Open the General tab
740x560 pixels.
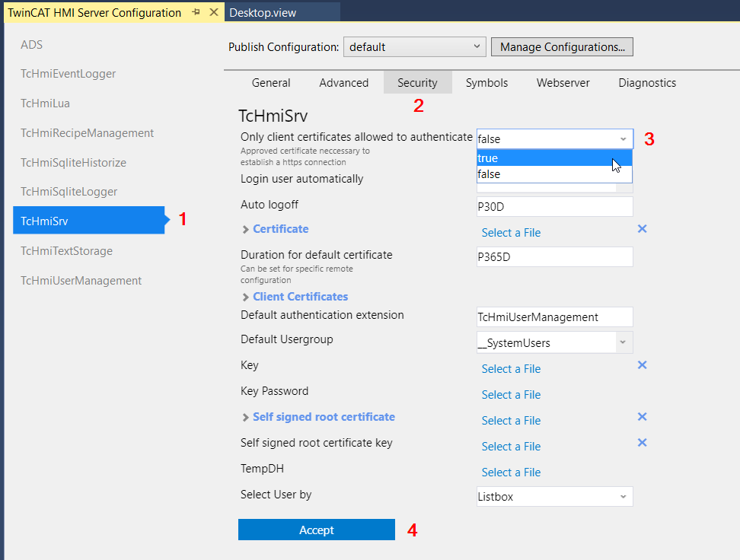tap(271, 83)
